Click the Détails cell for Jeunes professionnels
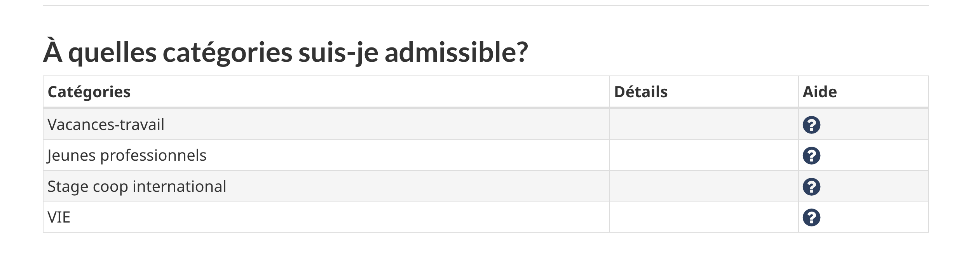 tap(704, 155)
